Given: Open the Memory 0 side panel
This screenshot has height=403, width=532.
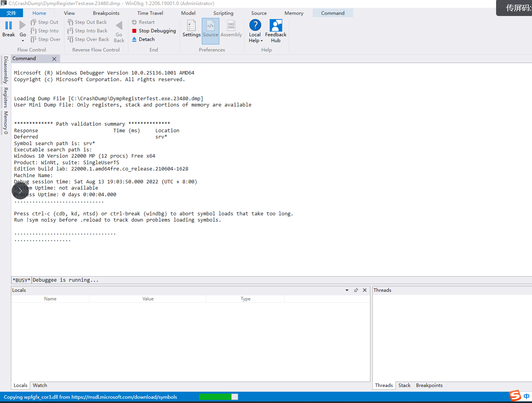Looking at the screenshot, I should click(x=5, y=122).
